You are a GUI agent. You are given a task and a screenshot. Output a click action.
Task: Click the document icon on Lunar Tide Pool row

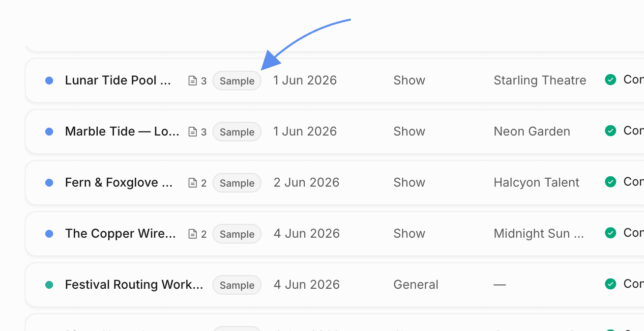tap(193, 81)
